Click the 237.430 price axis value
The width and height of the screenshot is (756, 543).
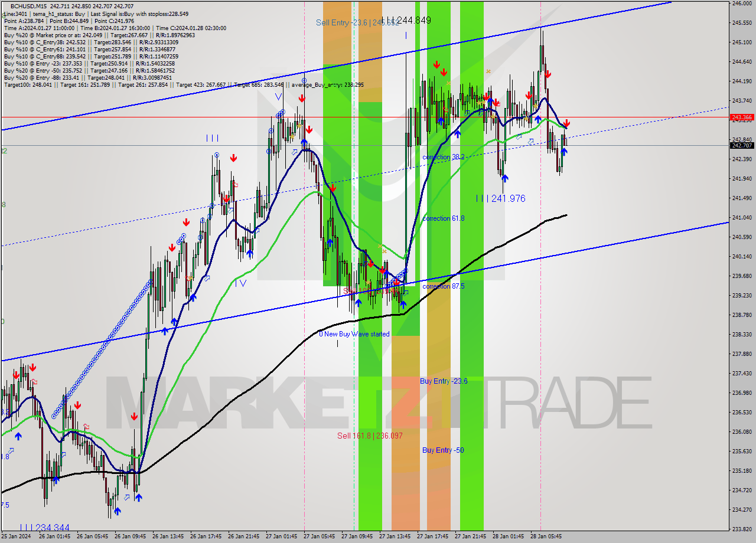pyautogui.click(x=741, y=374)
